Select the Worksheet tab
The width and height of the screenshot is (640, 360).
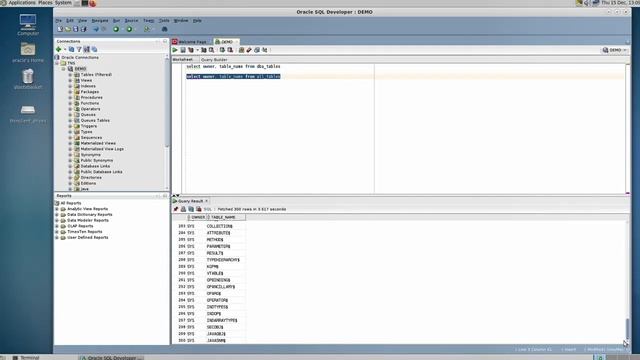(182, 60)
